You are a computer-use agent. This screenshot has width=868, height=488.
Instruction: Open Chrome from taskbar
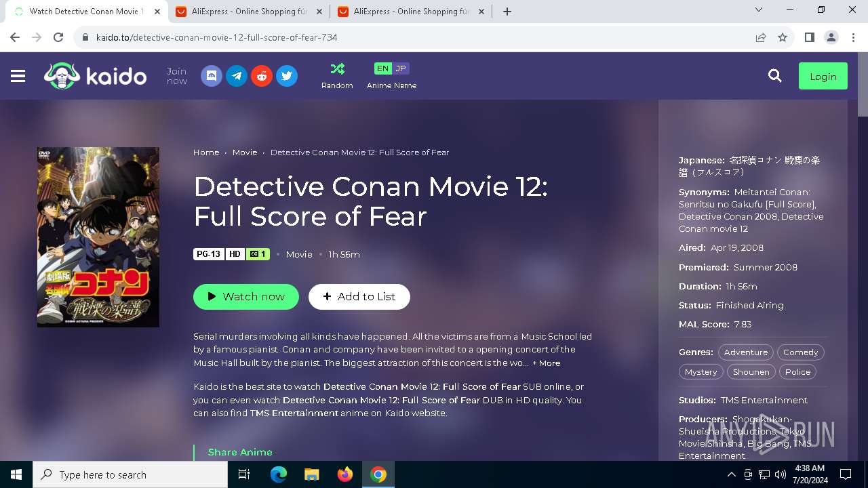(378, 474)
